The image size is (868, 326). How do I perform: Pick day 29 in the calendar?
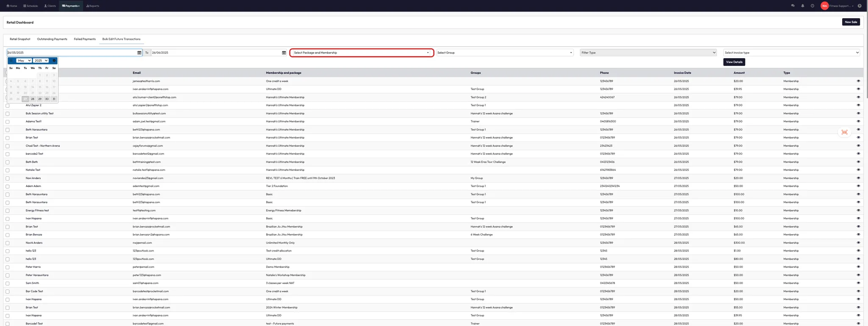click(40, 99)
